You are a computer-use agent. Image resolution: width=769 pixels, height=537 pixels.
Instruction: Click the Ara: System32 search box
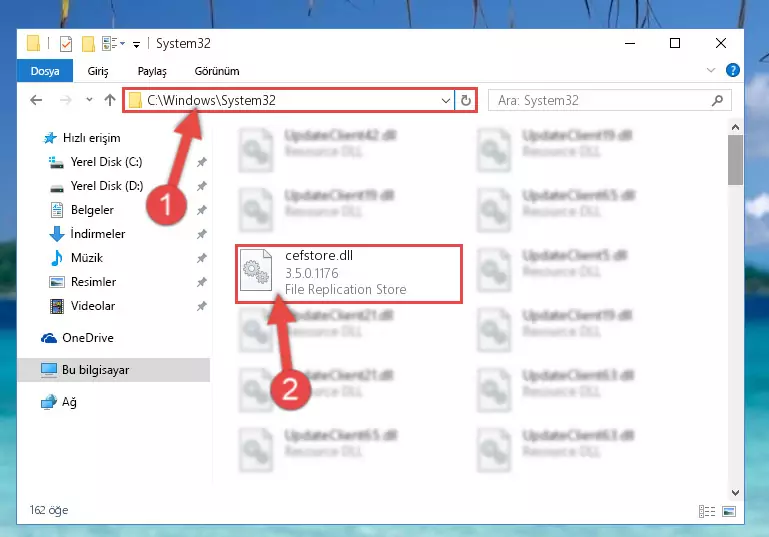click(610, 101)
